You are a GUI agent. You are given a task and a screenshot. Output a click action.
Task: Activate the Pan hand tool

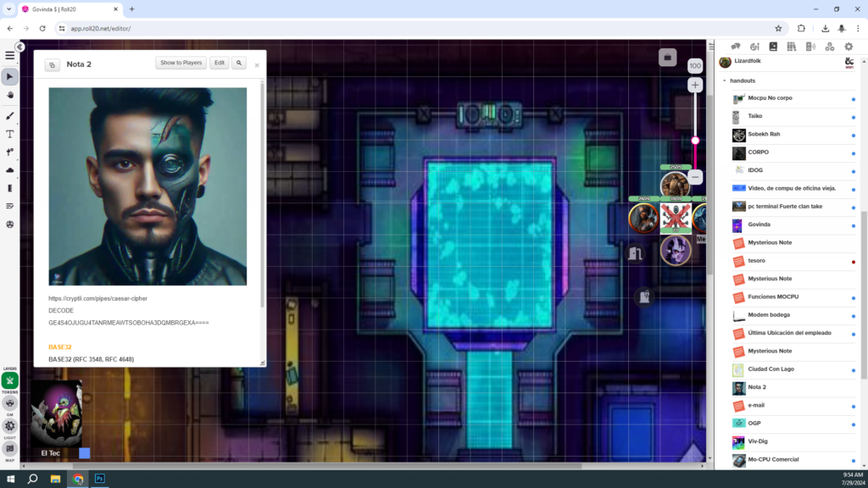pyautogui.click(x=10, y=95)
